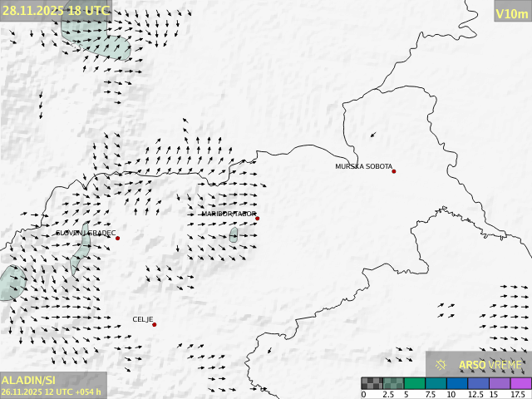Click the red Maribor station marker
This screenshot has height=399, width=532.
pos(257,219)
